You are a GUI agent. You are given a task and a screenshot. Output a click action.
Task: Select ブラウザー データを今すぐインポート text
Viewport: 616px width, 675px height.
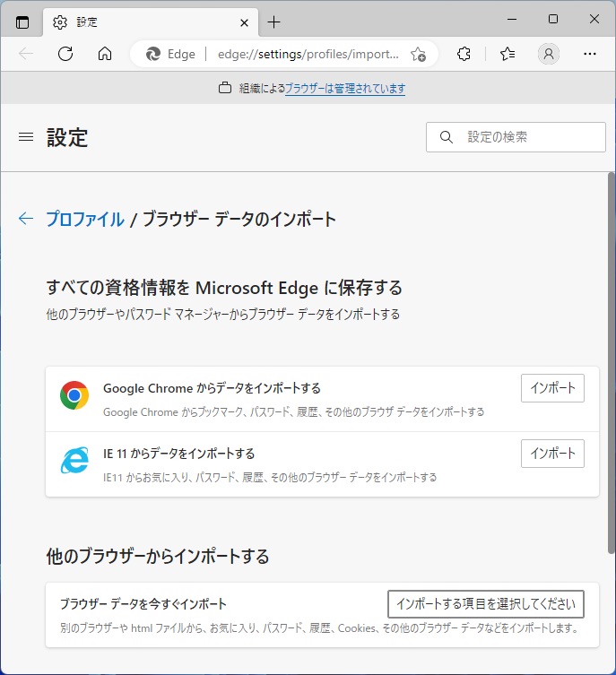tap(143, 603)
